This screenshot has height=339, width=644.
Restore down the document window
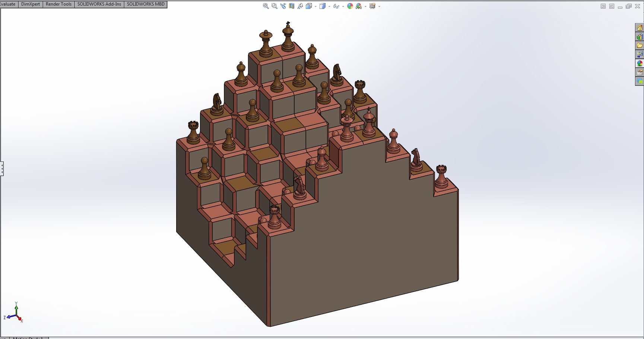[629, 6]
